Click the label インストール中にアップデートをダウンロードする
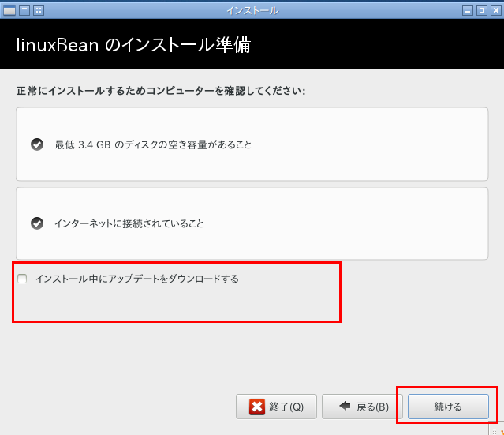The width and height of the screenshot is (504, 435). click(137, 279)
